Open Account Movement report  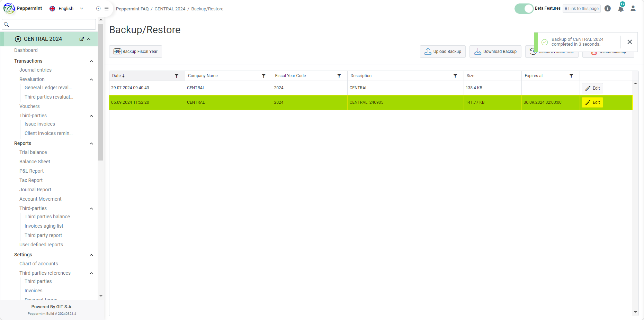(x=41, y=199)
